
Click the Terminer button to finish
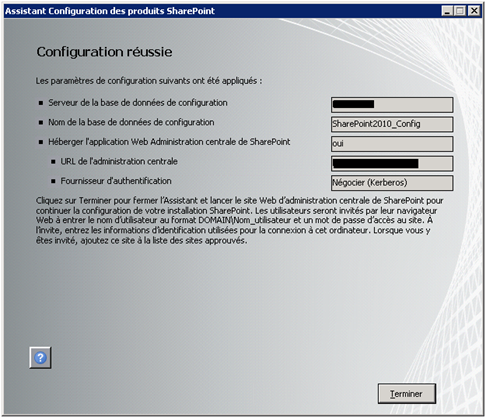[x=407, y=394]
